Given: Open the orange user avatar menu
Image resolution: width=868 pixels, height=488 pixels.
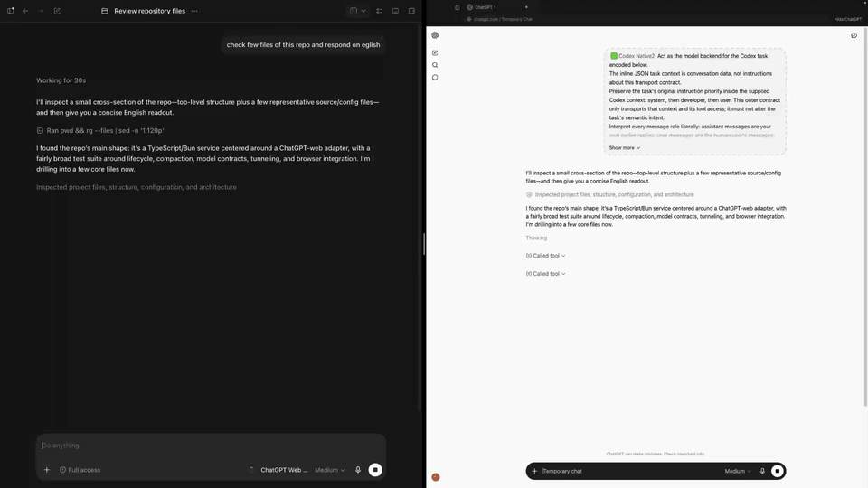Looking at the screenshot, I should click(x=436, y=477).
